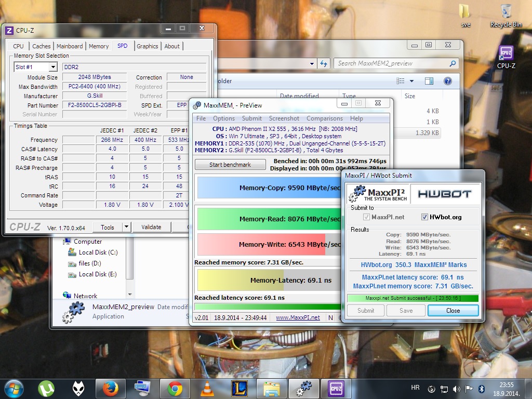Toggle the MaxxPI.net checkbox

pyautogui.click(x=366, y=217)
